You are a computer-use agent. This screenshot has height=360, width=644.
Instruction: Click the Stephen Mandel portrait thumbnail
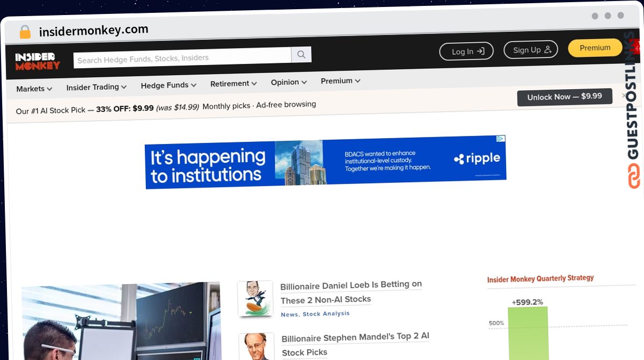[x=257, y=347]
